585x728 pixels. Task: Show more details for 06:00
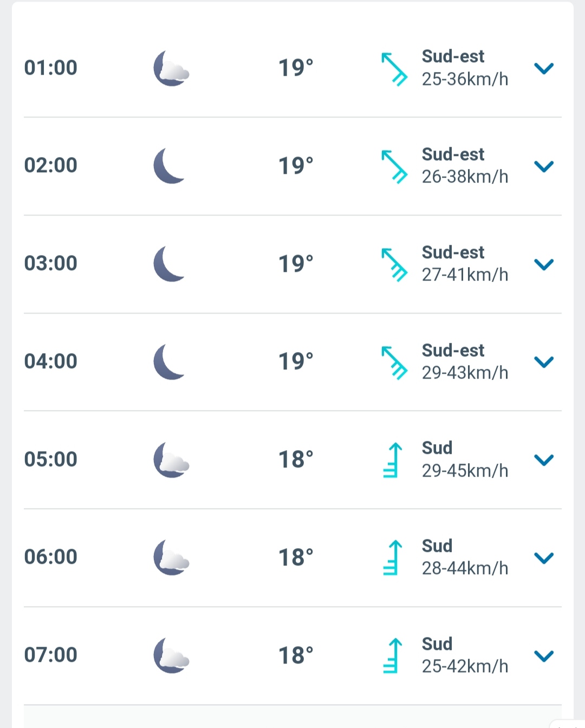click(x=544, y=558)
